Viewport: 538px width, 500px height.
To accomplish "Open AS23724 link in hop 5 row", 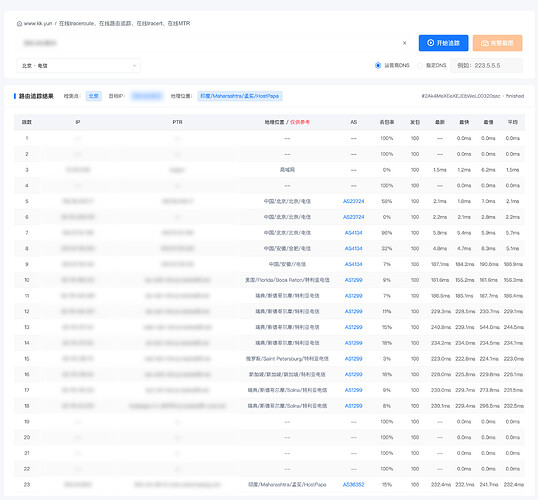I will point(353,201).
